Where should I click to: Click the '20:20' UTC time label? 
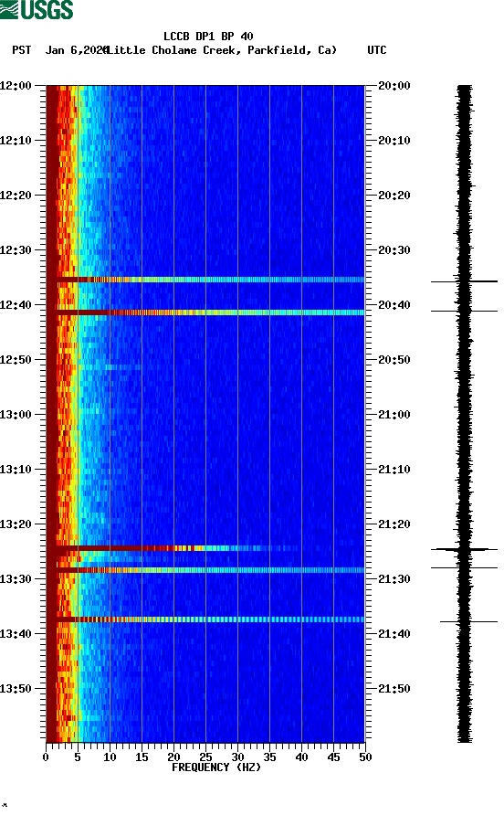(394, 196)
